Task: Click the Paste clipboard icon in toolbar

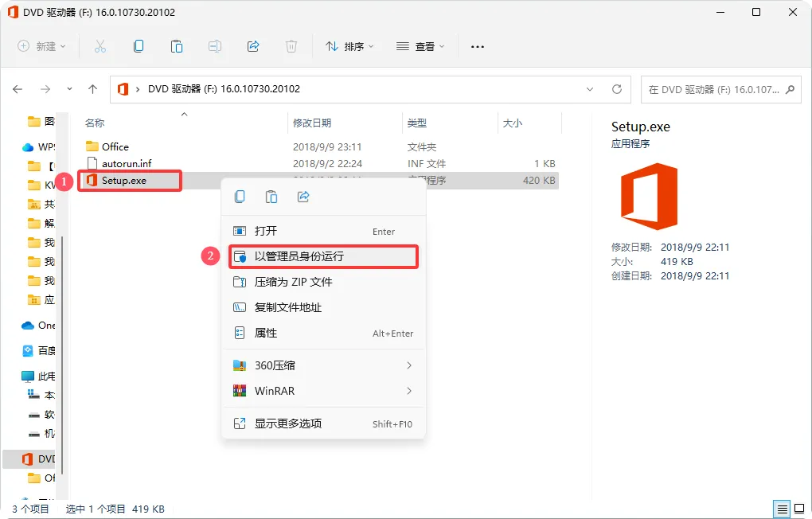Action: click(177, 47)
